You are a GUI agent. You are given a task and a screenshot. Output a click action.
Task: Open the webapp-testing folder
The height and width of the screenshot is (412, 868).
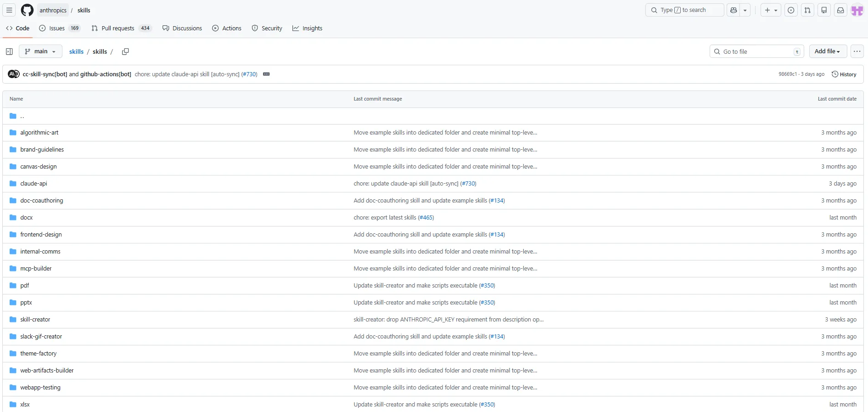click(x=40, y=387)
